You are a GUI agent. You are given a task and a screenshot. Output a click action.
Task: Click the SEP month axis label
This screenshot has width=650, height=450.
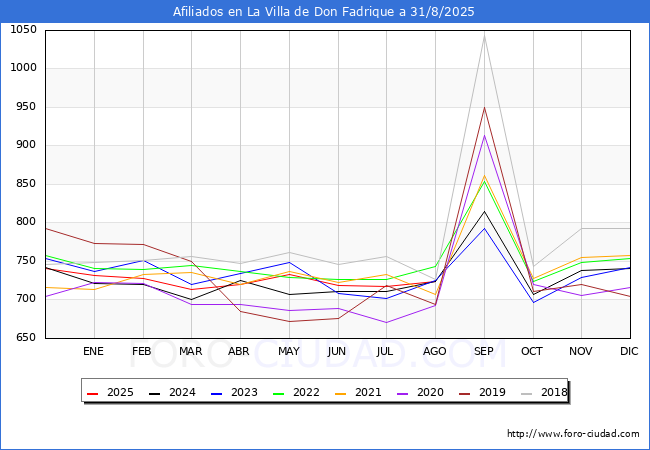[484, 351]
